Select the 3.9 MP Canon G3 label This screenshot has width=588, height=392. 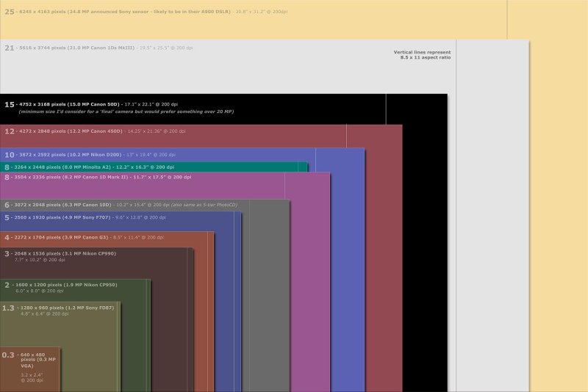[x=84, y=237]
